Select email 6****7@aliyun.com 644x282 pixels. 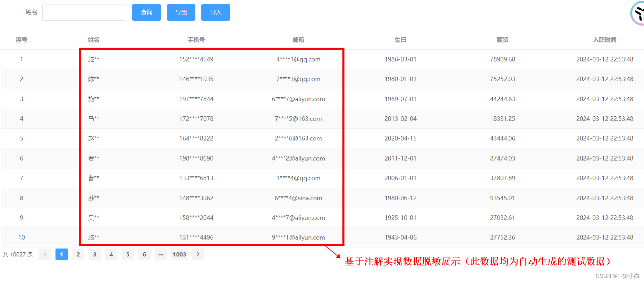[298, 99]
